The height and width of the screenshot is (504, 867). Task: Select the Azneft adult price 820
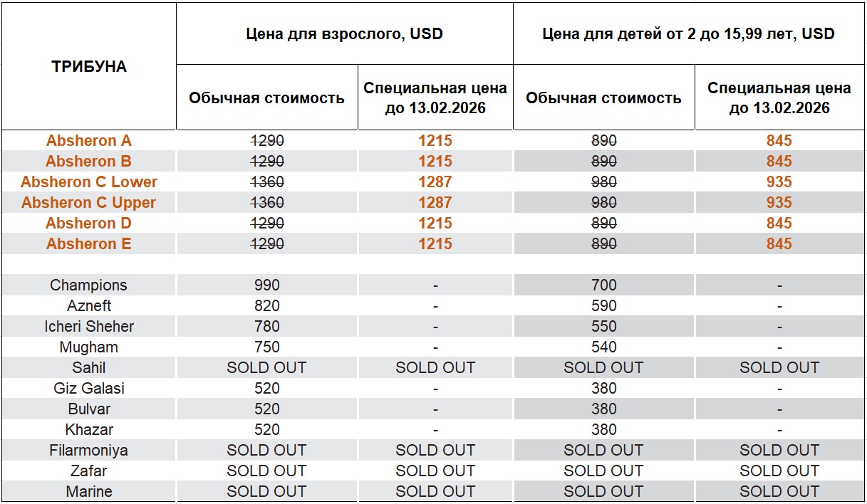click(x=266, y=306)
